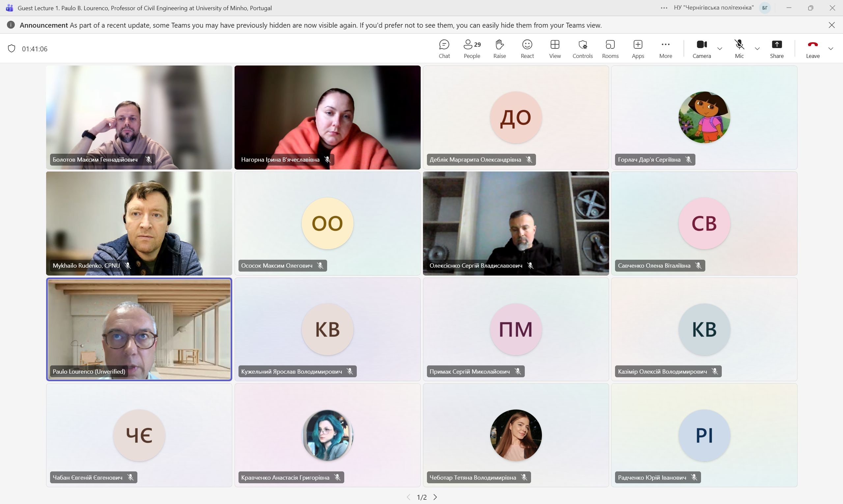Viewport: 843px width, 504px height.
Task: Dismiss the Announcement banner
Action: [832, 25]
